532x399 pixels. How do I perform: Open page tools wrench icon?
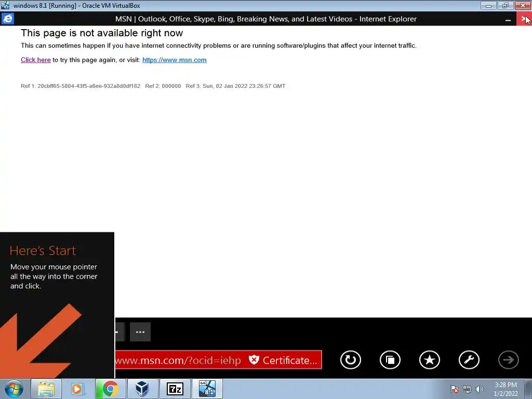point(469,360)
